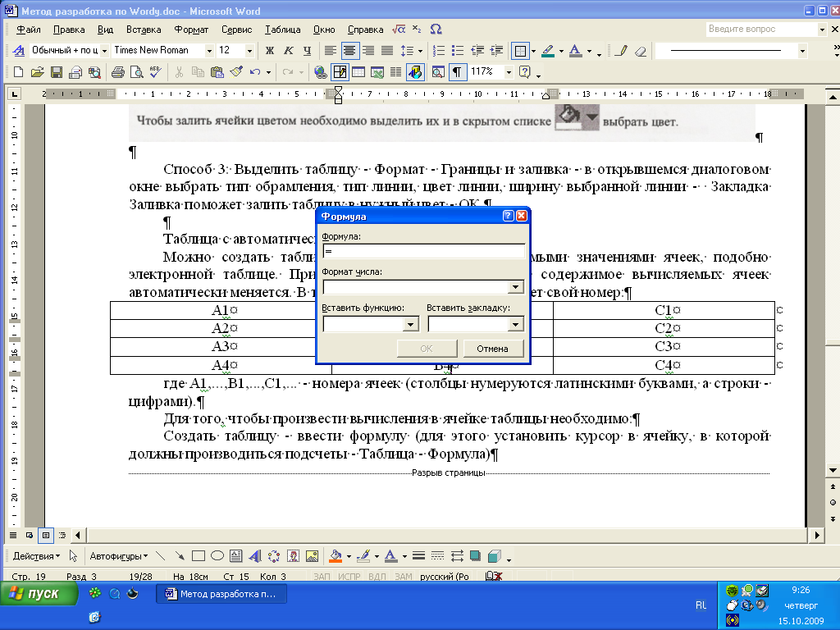Open the 117% zoom dropdown
Viewport: 840px width, 630px height.
click(x=509, y=72)
